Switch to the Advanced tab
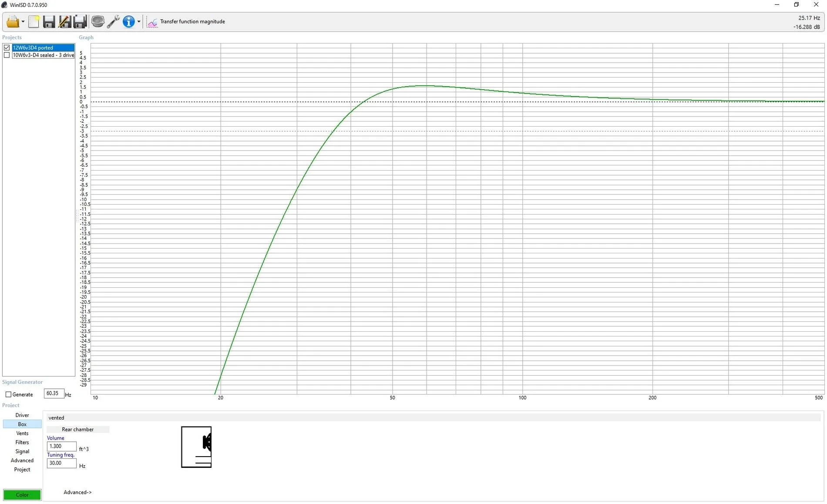 pos(22,461)
